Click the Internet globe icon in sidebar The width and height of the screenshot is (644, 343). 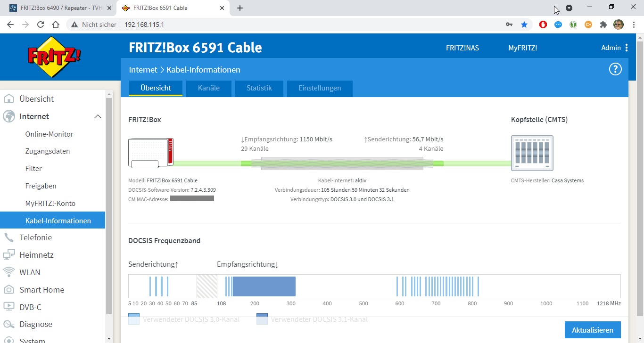pyautogui.click(x=8, y=116)
